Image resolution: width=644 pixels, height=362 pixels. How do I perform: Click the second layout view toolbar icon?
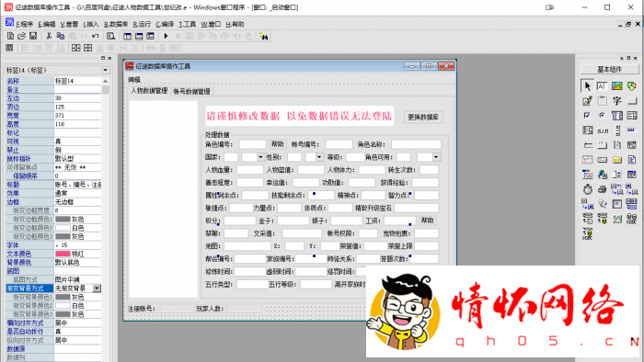[139, 36]
